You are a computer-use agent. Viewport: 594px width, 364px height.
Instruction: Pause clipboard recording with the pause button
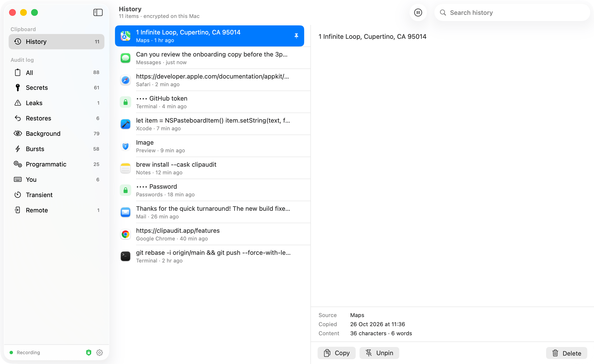point(418,12)
